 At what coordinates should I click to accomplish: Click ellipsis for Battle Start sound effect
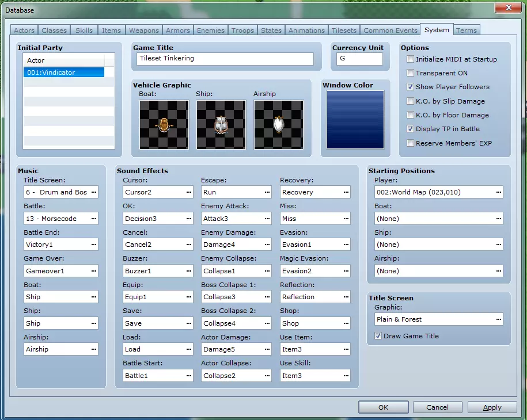coord(188,376)
